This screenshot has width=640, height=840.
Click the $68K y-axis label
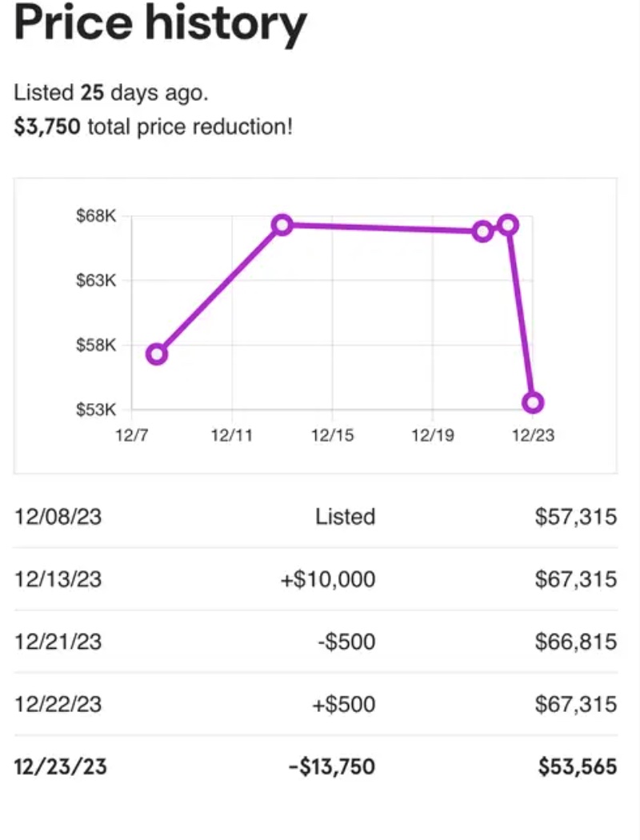pos(96,216)
